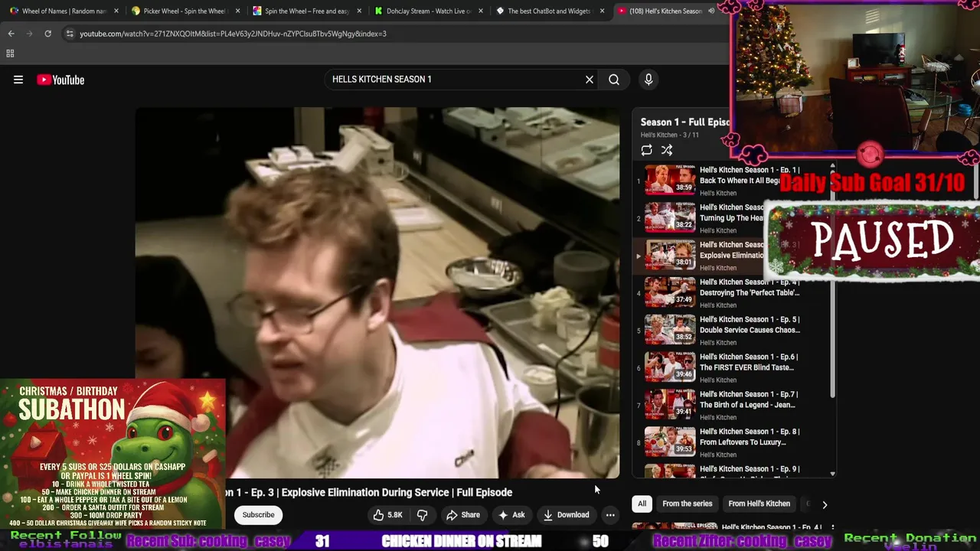Open more actions three-dot menu
980x551 pixels.
(610, 515)
